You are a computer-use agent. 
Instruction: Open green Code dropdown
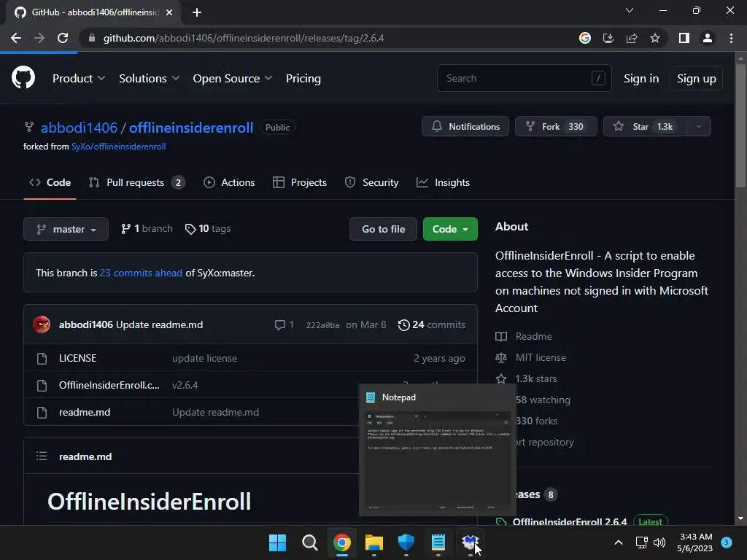pos(450,229)
